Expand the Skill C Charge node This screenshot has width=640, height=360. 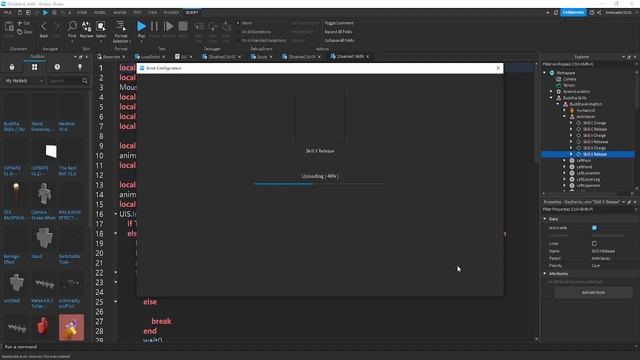(571, 123)
